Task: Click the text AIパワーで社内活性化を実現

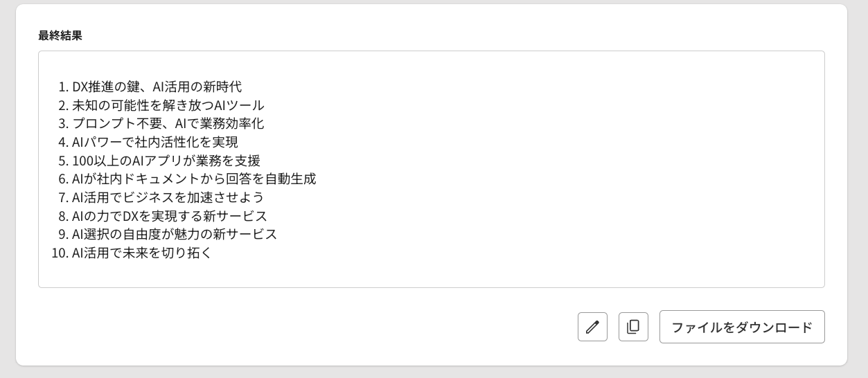Action: click(x=155, y=142)
